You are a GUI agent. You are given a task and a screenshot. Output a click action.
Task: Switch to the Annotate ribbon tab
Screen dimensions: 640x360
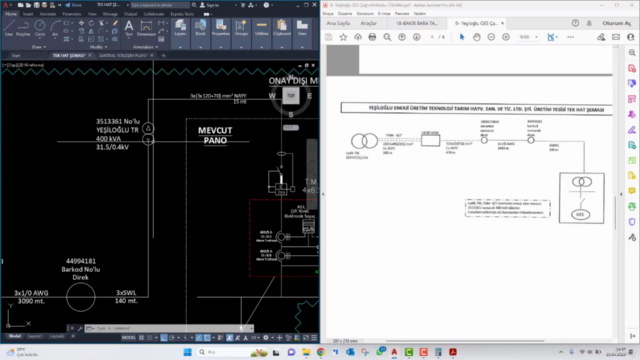[48, 14]
